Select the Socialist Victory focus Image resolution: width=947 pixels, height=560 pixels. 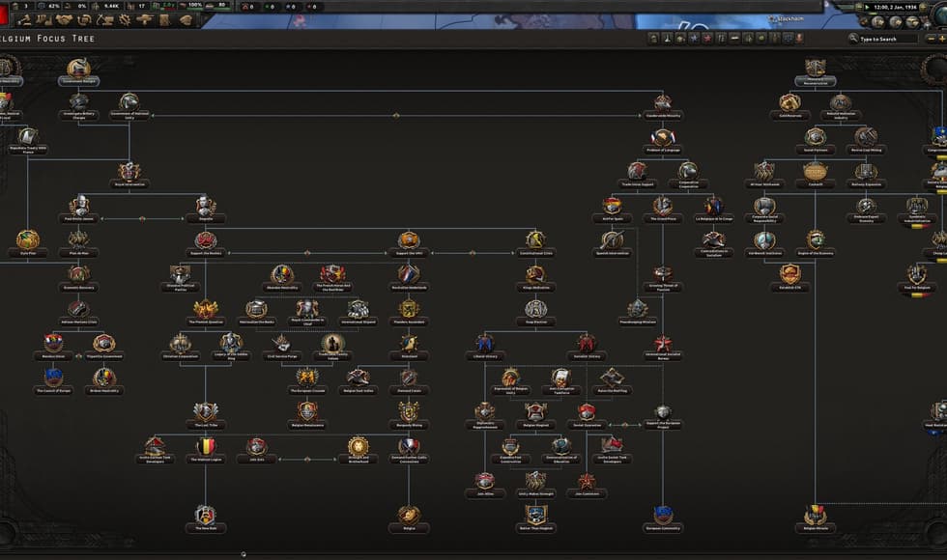(x=587, y=347)
